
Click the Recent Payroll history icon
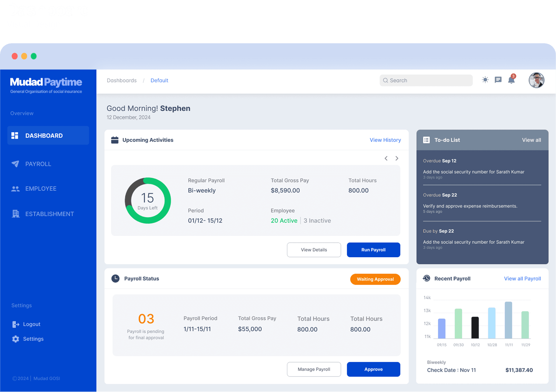pyautogui.click(x=427, y=278)
